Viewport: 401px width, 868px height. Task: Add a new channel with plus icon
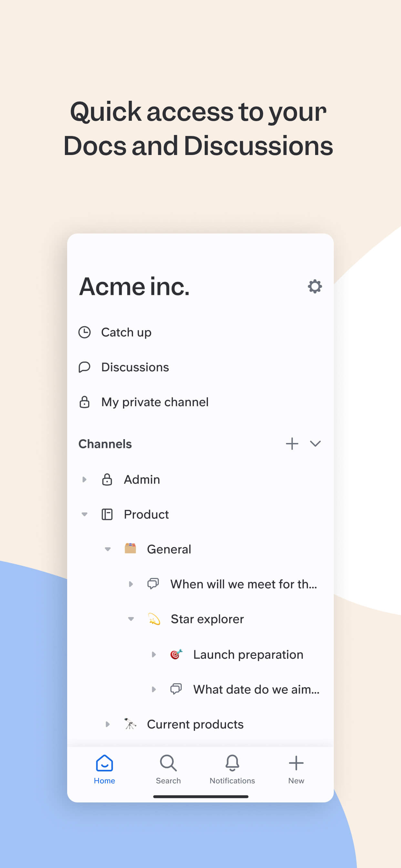click(292, 443)
